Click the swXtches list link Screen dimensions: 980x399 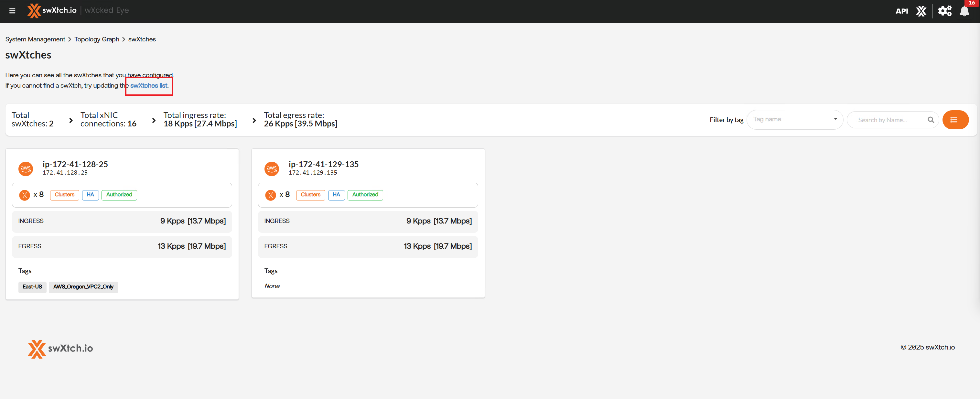[x=149, y=86]
